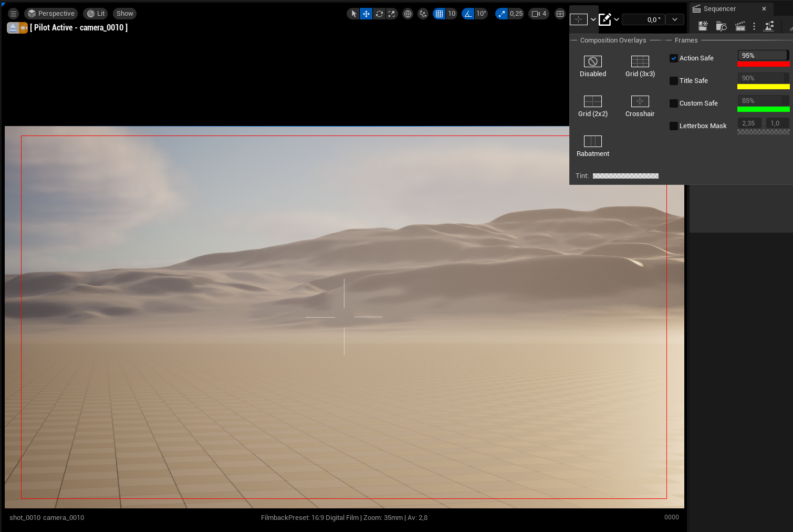Click Sequencer actions hierarchy icon
Screen dimensions: 793x532
pyautogui.click(x=769, y=26)
